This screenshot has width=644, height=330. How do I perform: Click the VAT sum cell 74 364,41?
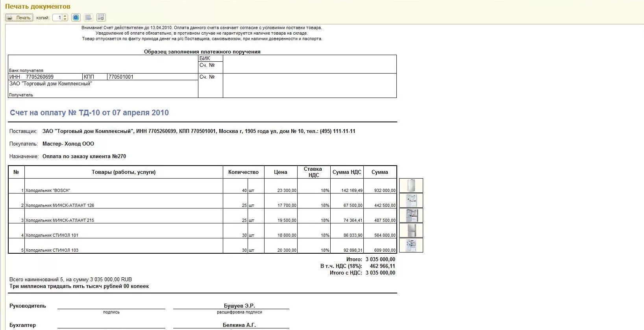click(x=347, y=216)
